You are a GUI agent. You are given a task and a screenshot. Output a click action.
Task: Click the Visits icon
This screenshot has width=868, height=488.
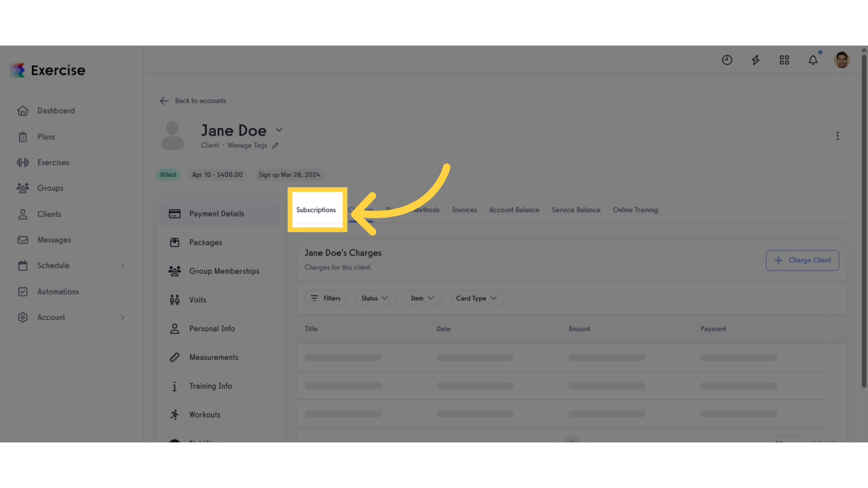pos(175,300)
